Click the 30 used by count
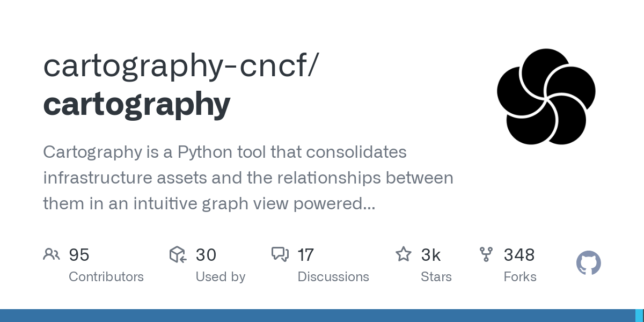The width and height of the screenshot is (644, 322). click(206, 255)
